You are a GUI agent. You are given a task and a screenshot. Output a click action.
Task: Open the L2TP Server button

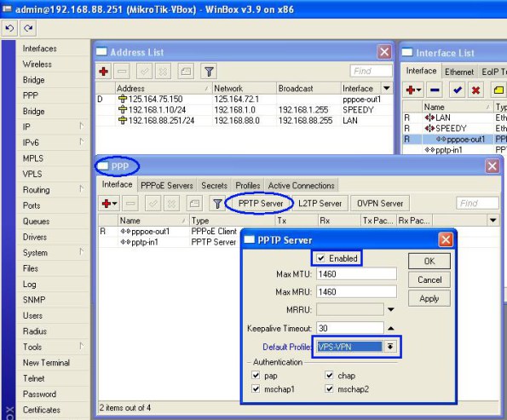320,204
